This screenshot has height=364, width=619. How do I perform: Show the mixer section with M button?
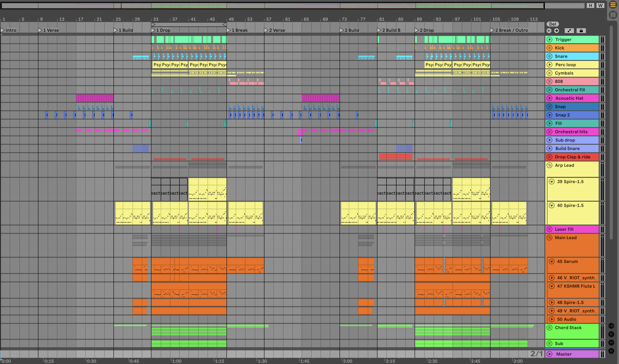click(x=611, y=343)
